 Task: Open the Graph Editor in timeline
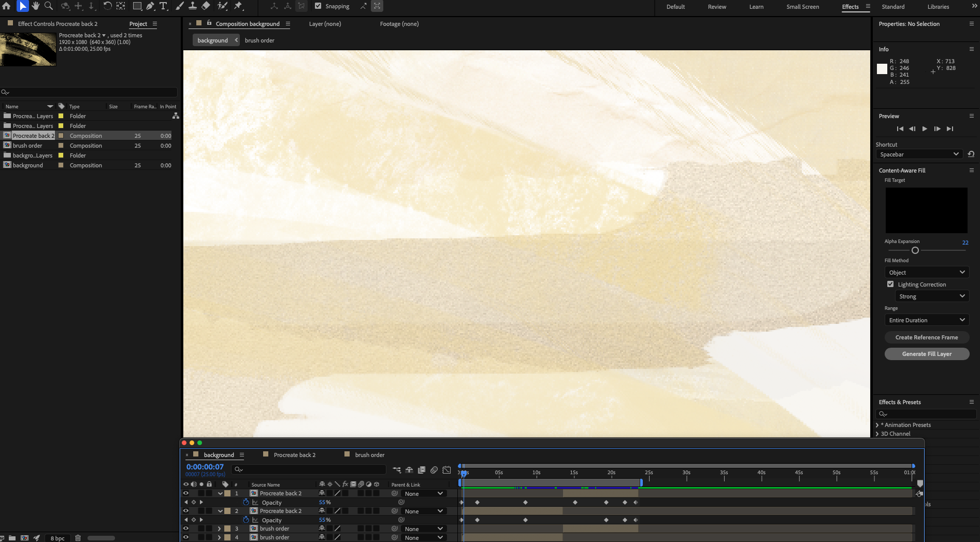point(446,470)
